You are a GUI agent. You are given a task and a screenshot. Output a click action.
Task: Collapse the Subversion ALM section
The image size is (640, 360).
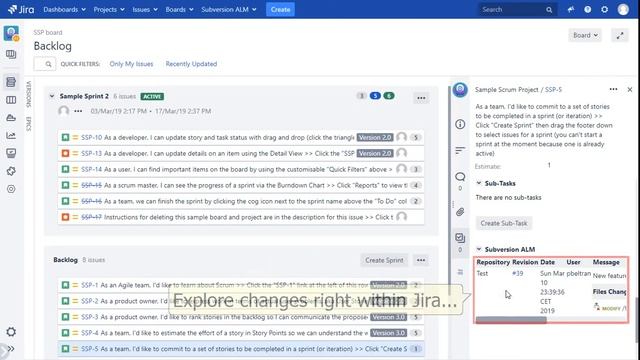click(x=479, y=249)
